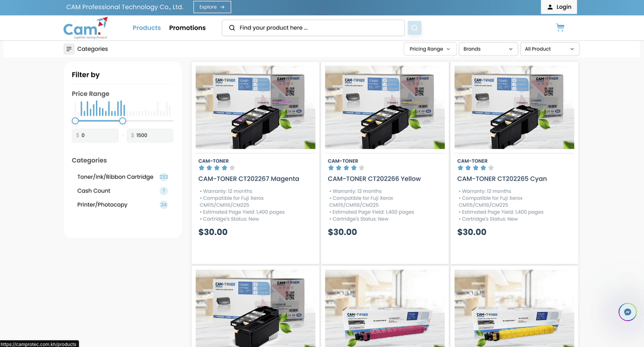Open the Pricing Range dropdown
Viewport: 644px width, 347px height.
[x=430, y=49]
